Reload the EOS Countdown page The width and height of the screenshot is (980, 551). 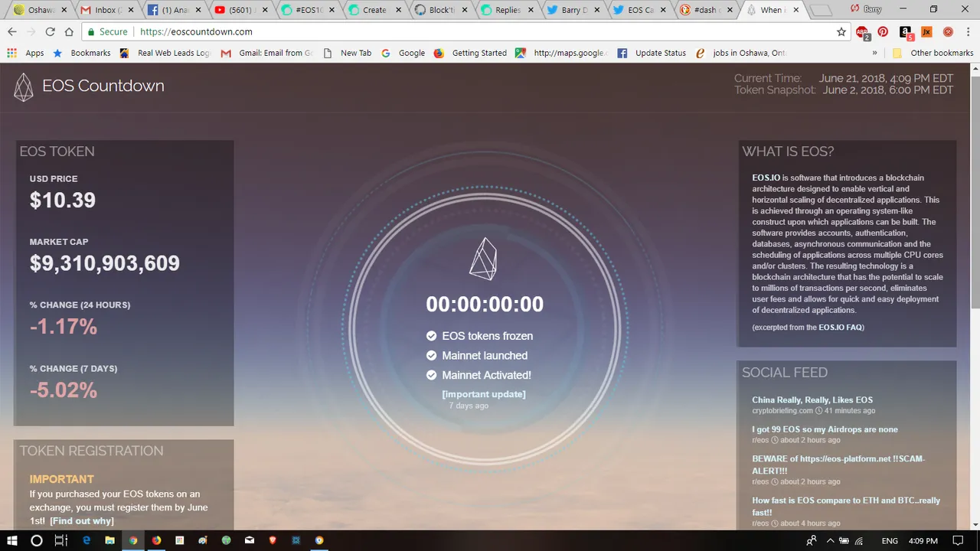[x=50, y=31]
